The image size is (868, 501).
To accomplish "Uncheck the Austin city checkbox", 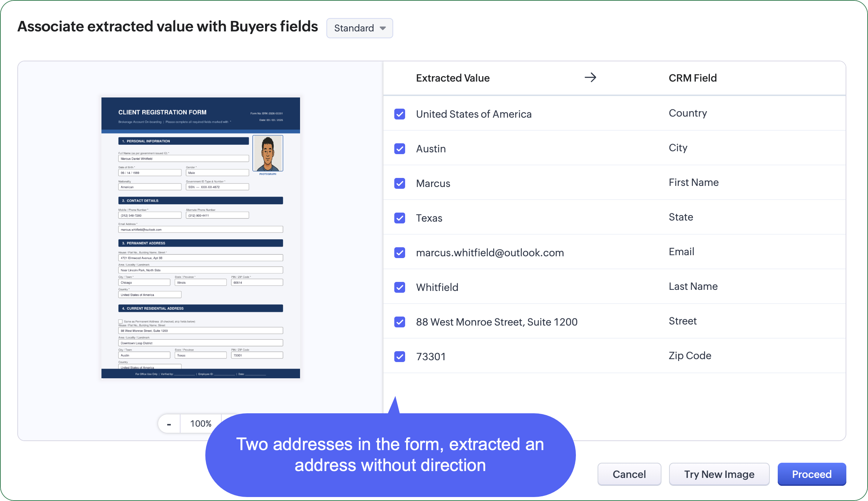I will click(x=400, y=149).
